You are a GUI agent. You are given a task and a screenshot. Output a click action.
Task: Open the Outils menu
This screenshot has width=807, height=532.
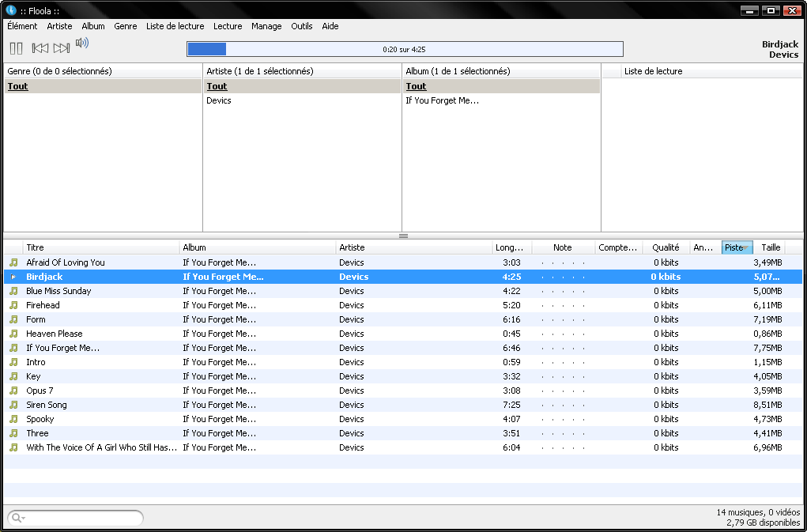pyautogui.click(x=302, y=26)
